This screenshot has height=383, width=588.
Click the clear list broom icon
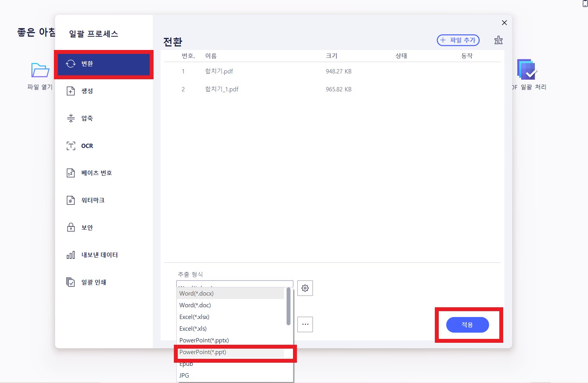(498, 40)
